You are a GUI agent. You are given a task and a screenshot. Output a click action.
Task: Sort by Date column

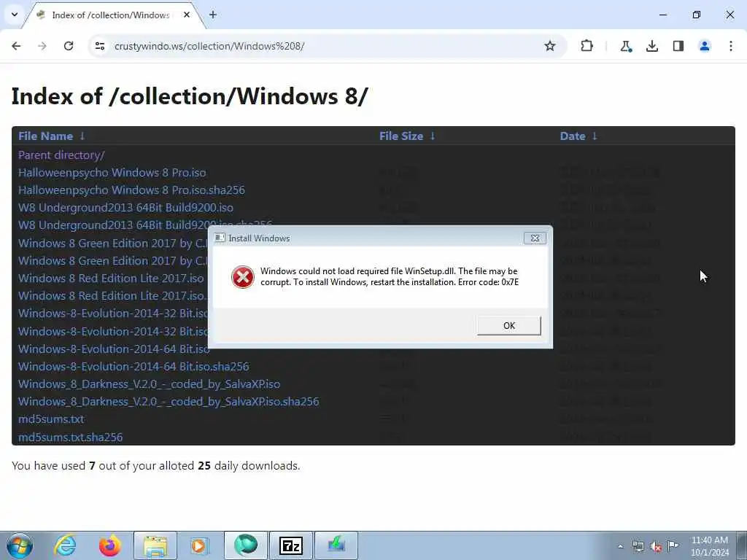point(573,136)
